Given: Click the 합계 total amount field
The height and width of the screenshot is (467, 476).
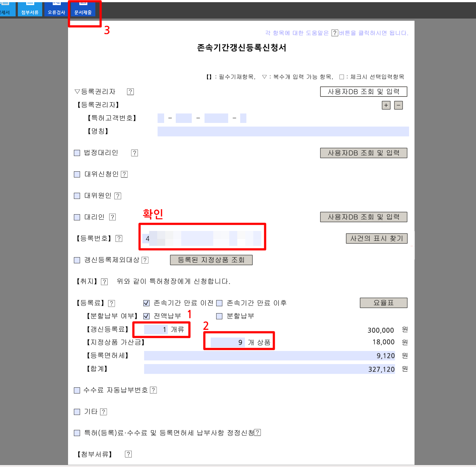Looking at the screenshot, I should pos(269,369).
